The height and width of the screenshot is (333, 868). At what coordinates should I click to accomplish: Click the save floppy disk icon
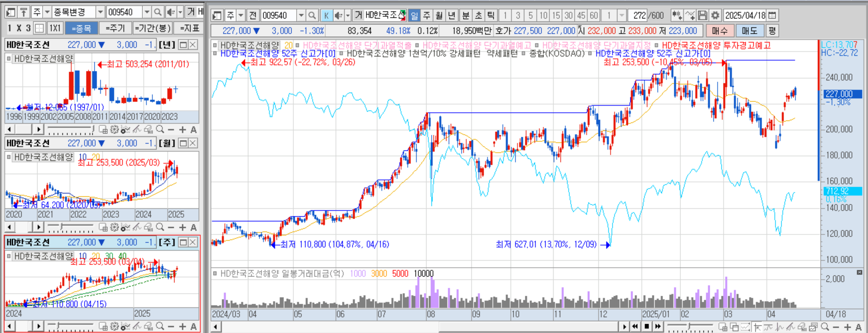[x=702, y=16]
